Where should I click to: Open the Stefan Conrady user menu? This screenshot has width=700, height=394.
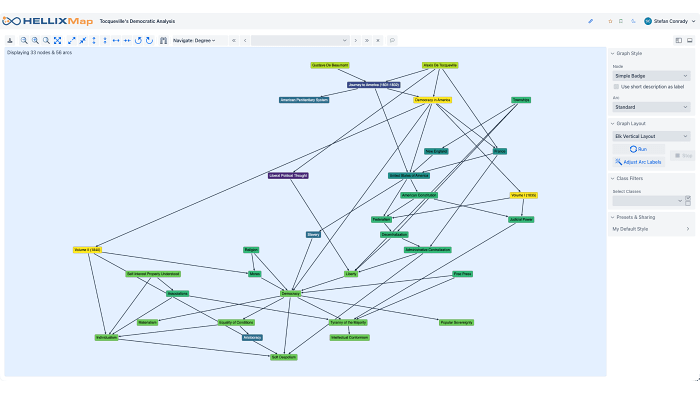coord(670,21)
